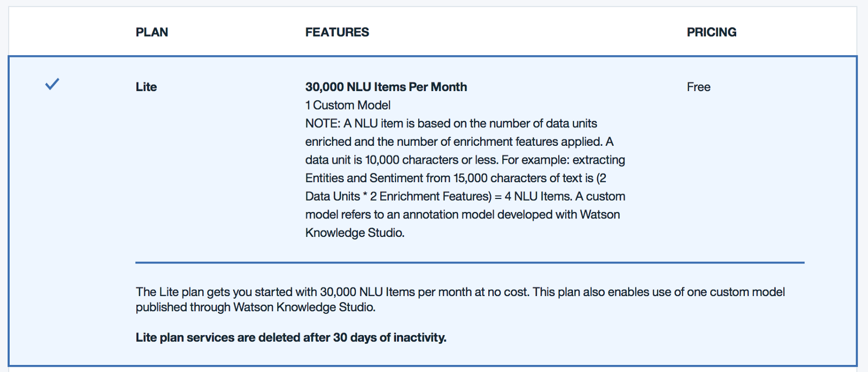Select the Lite plan name
The height and width of the screenshot is (372, 868).
(146, 87)
